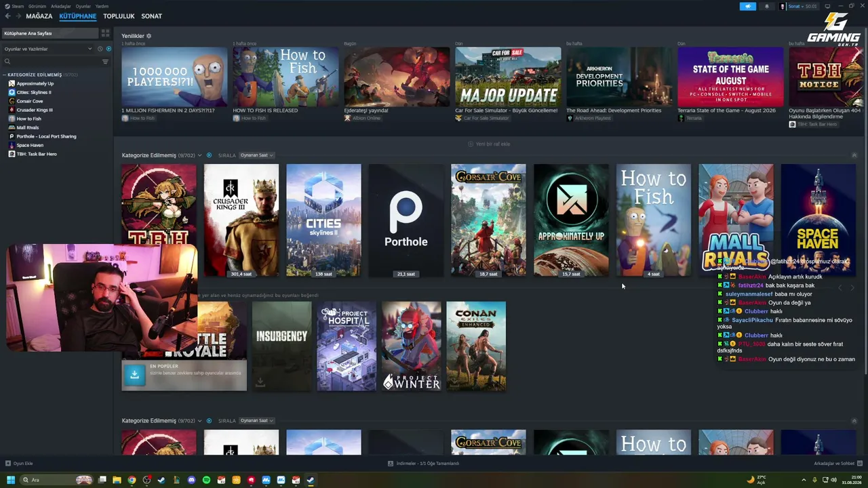This screenshot has width=868, height=488.
Task: Open File Explorer from the taskbar
Action: point(117,480)
